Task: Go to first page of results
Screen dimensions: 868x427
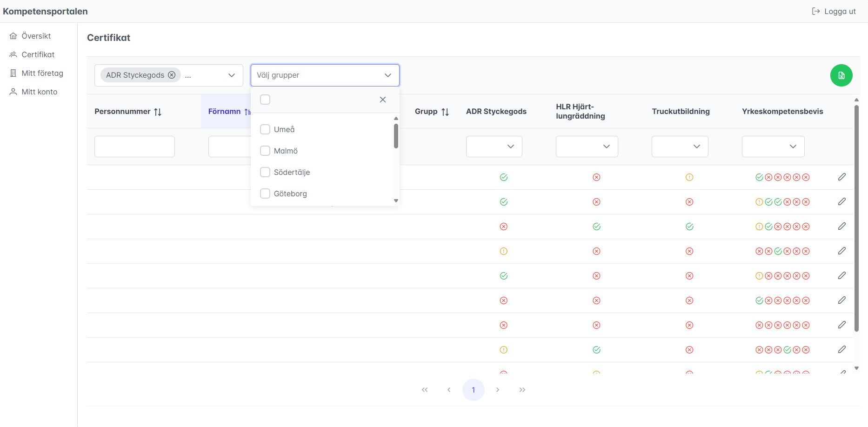Action: 425,390
